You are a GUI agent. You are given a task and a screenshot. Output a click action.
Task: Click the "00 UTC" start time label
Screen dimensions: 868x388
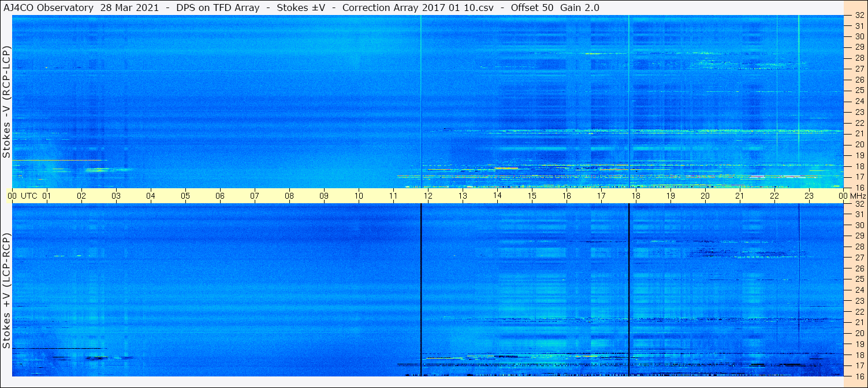pos(23,196)
